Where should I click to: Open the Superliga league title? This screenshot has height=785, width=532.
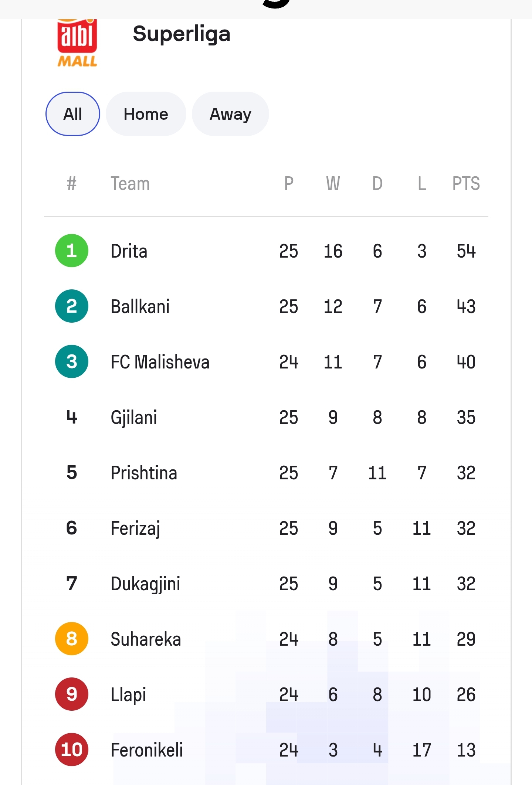coord(182,34)
